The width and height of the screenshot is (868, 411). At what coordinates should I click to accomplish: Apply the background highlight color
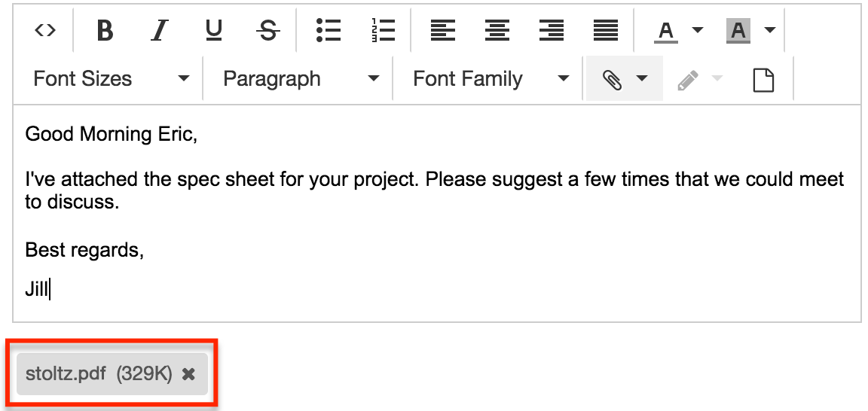point(738,30)
